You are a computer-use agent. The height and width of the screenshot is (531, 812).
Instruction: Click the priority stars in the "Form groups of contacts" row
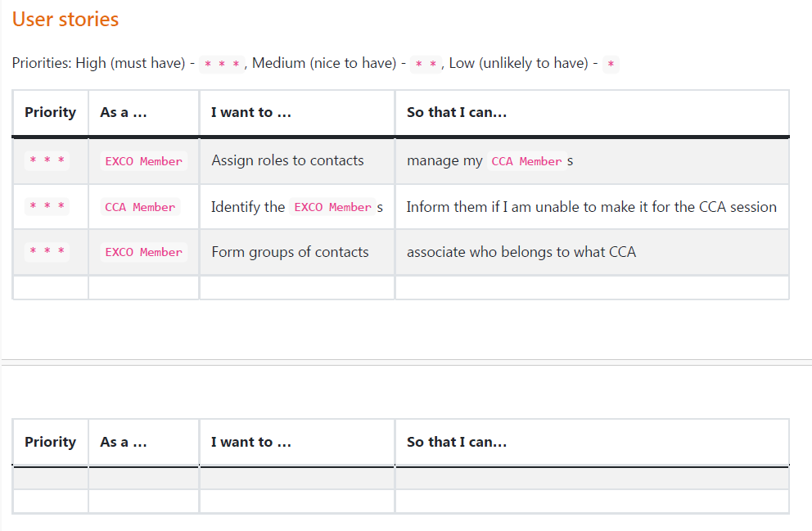pos(48,253)
